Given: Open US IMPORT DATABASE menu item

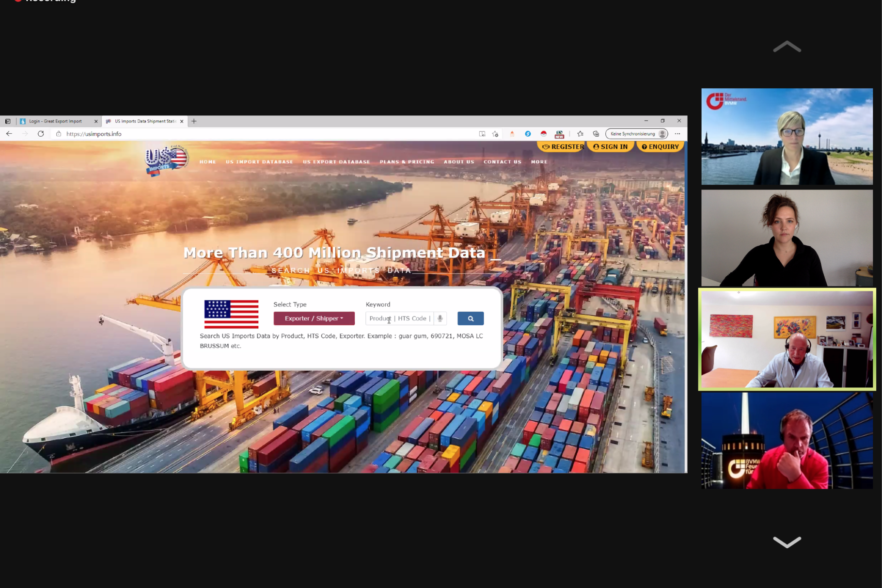Looking at the screenshot, I should pyautogui.click(x=259, y=162).
